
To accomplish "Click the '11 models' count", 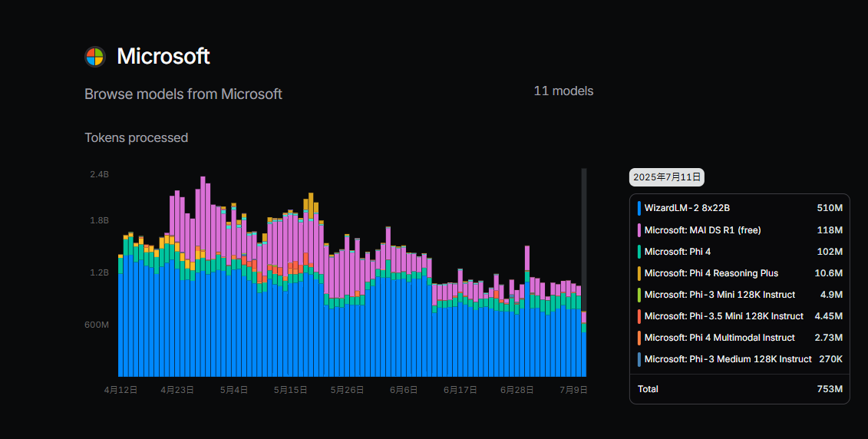I will [x=563, y=91].
